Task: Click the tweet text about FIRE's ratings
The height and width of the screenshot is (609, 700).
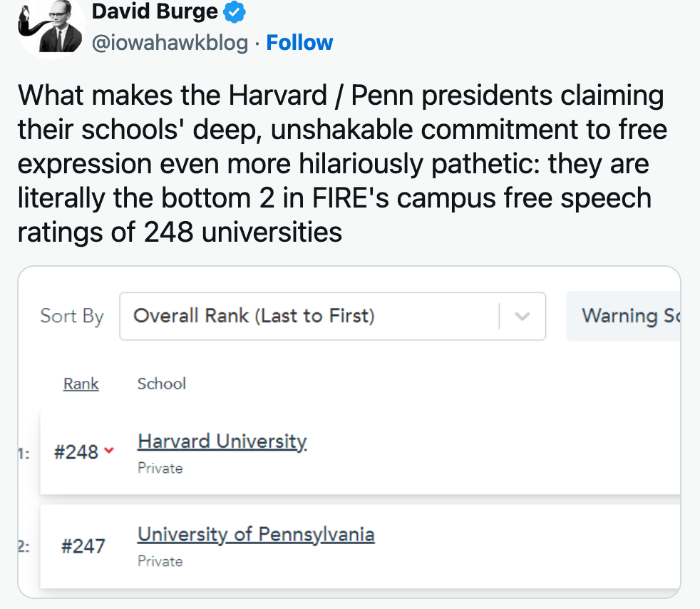Action: click(342, 163)
